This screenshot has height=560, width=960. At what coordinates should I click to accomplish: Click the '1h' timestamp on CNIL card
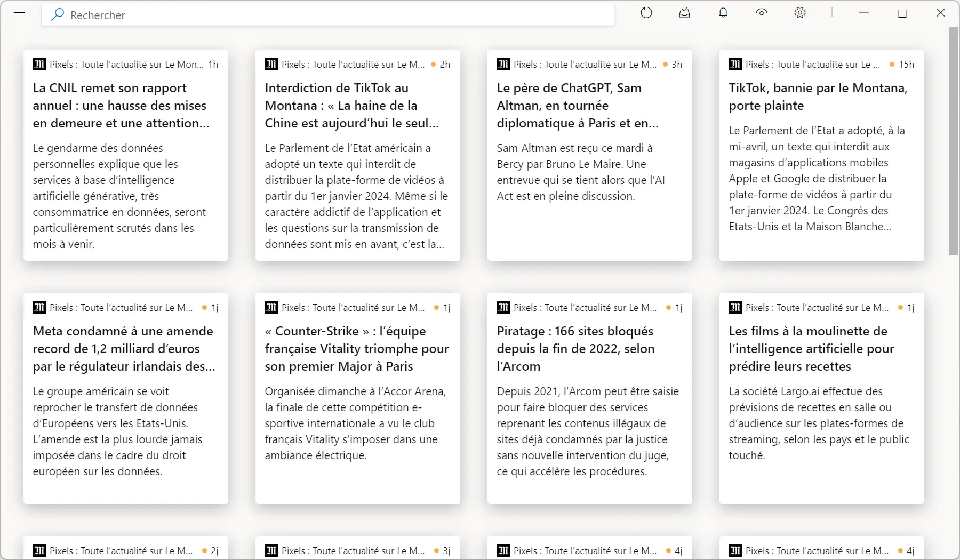pos(213,65)
